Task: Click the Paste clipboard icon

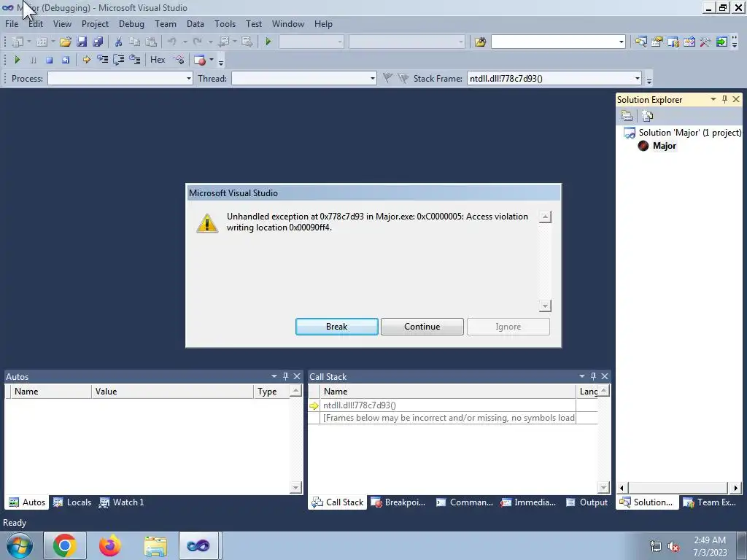Action: click(151, 42)
